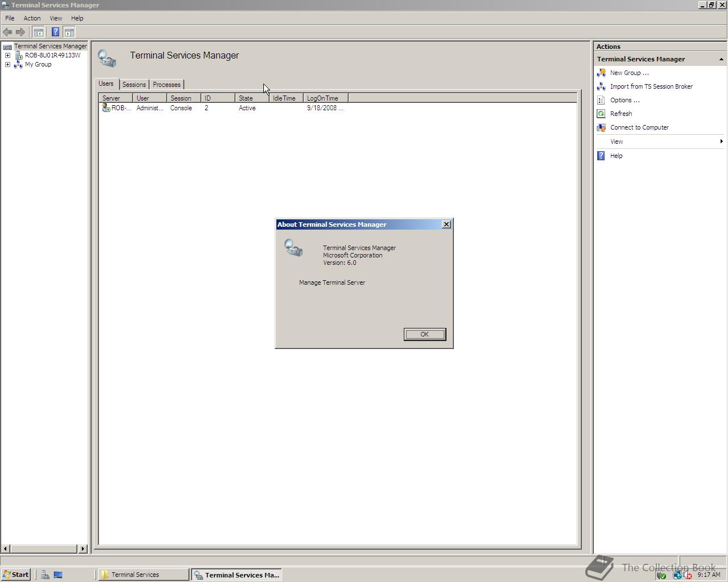Screen dimensions: 728x582
Task: Open the Action menu
Action: point(32,18)
